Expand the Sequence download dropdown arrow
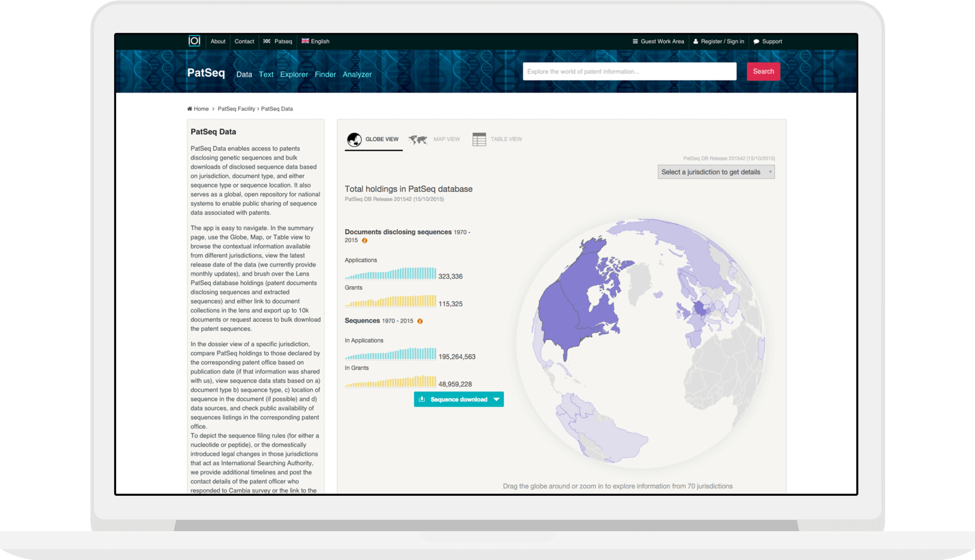This screenshot has height=560, width=975. tap(496, 399)
